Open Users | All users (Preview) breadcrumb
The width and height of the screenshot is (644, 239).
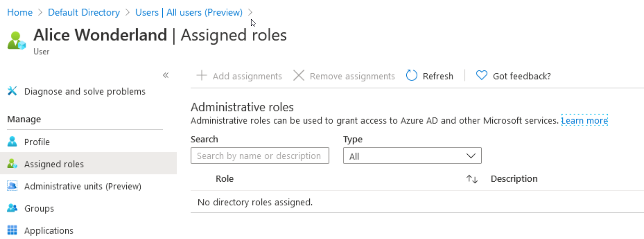[x=189, y=12]
